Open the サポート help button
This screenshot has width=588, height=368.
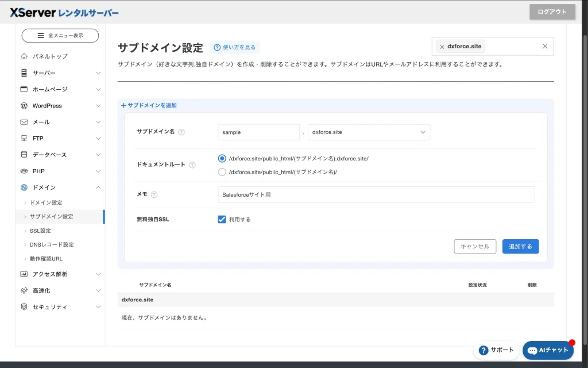tap(496, 350)
